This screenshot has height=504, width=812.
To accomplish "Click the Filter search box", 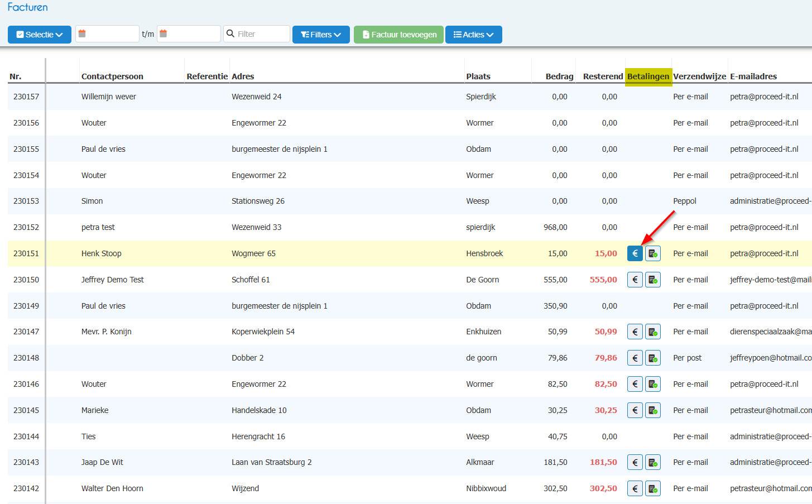I will click(x=257, y=34).
